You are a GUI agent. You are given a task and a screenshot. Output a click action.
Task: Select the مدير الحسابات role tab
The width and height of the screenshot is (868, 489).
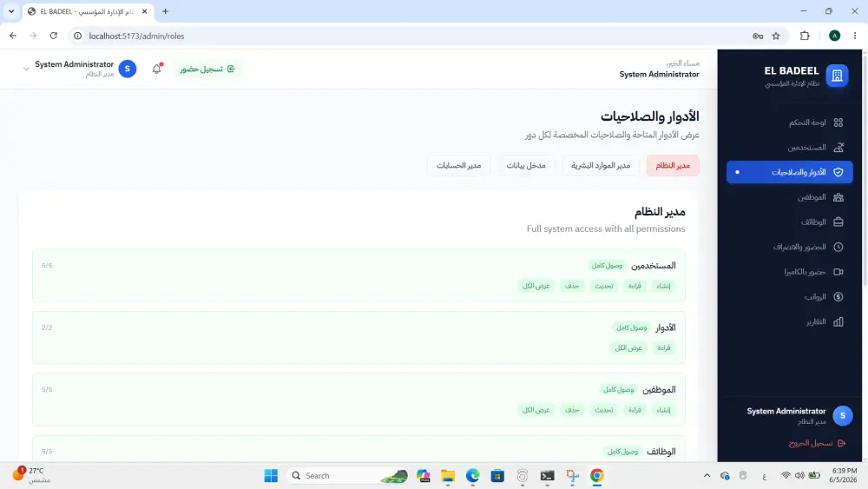point(458,166)
